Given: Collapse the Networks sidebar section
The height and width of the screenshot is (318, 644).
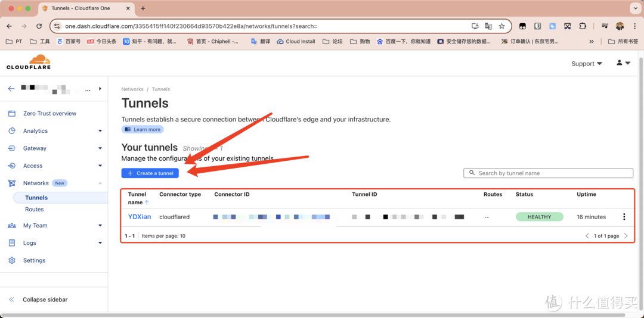Looking at the screenshot, I should [100, 183].
